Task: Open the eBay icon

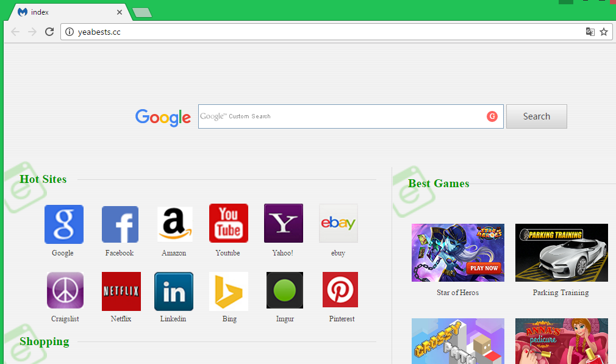Action: pyautogui.click(x=338, y=223)
